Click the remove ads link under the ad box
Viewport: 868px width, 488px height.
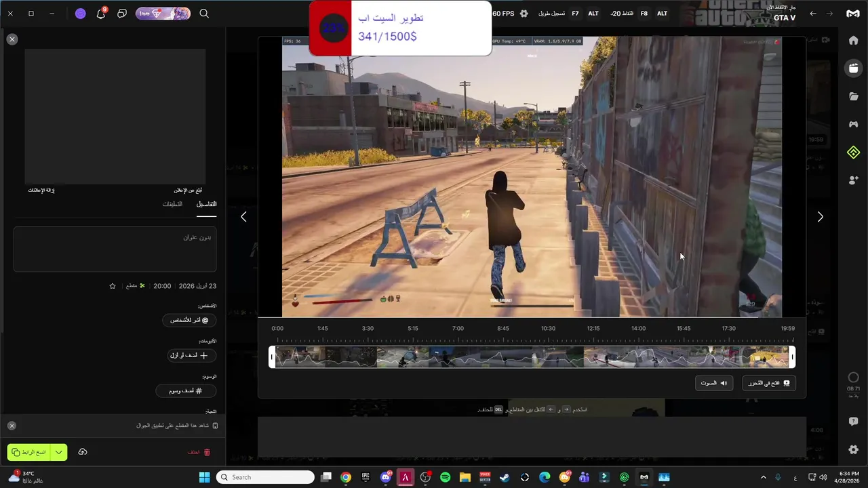tap(41, 190)
